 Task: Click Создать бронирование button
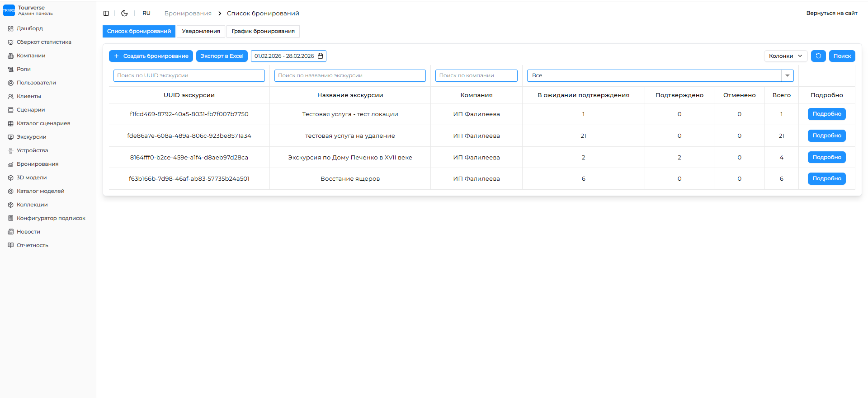click(x=151, y=56)
